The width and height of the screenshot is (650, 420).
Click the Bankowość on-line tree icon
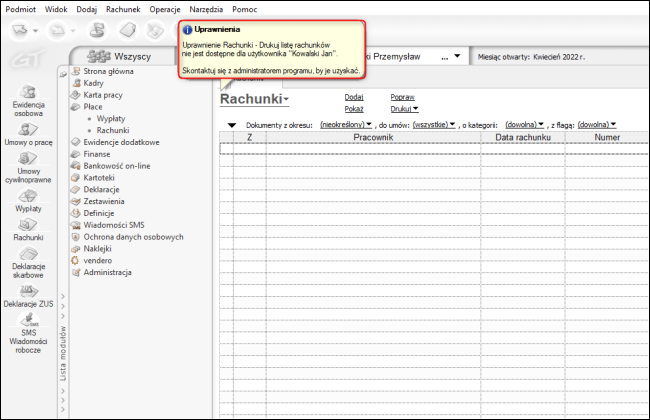click(x=75, y=166)
